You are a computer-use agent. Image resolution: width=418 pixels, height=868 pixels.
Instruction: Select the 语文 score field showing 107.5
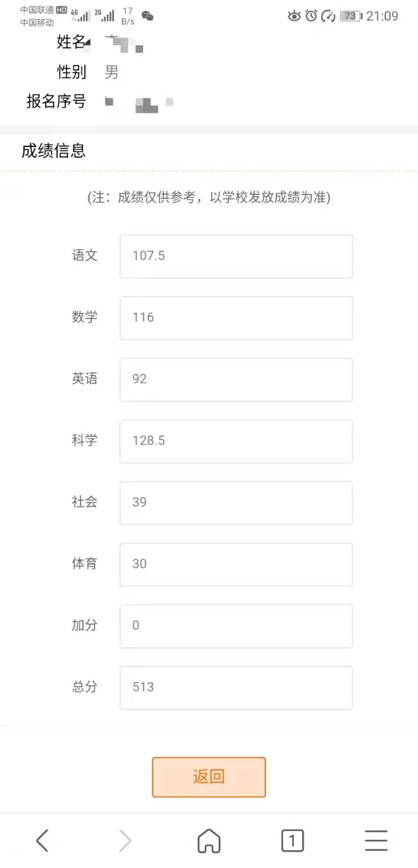[x=236, y=256]
